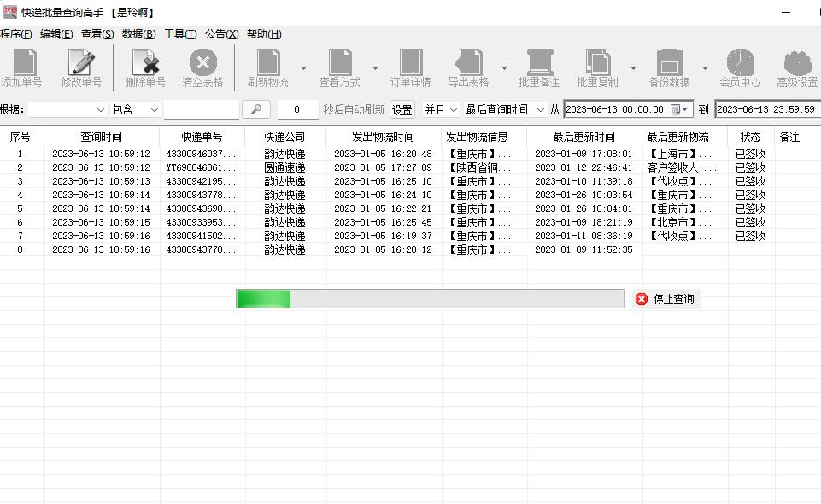Expand the 最后查询时间 sort dropdown

[539, 109]
